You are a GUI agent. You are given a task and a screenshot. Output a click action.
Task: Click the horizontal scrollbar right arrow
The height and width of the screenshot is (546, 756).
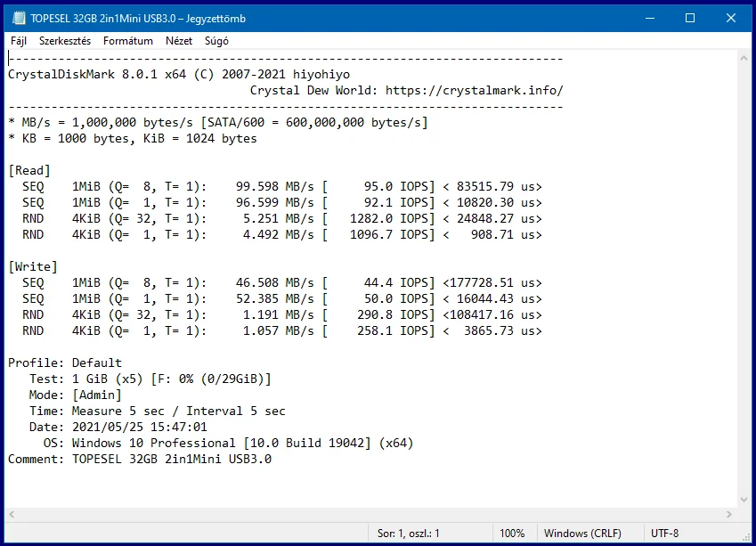[729, 514]
